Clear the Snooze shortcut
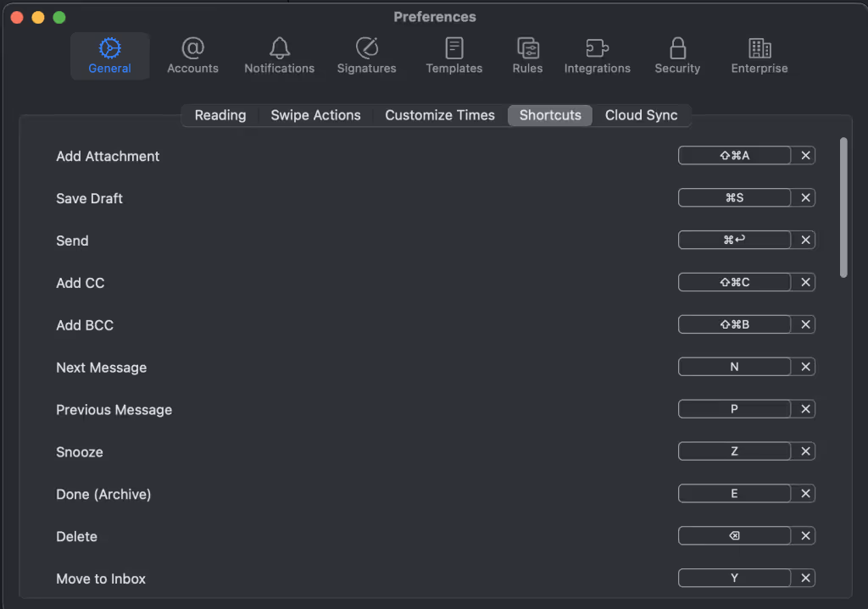Screen dimensions: 868x609 (805, 451)
